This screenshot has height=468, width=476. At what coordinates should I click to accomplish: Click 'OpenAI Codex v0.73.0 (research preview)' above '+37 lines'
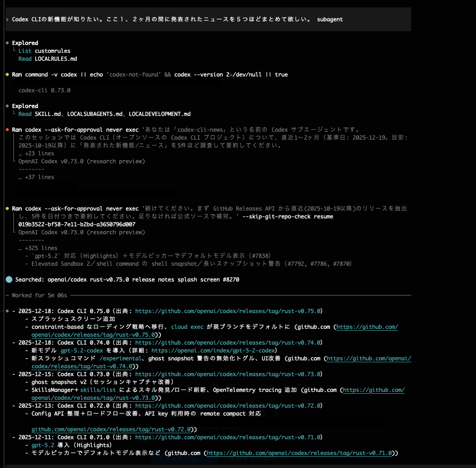tap(82, 161)
